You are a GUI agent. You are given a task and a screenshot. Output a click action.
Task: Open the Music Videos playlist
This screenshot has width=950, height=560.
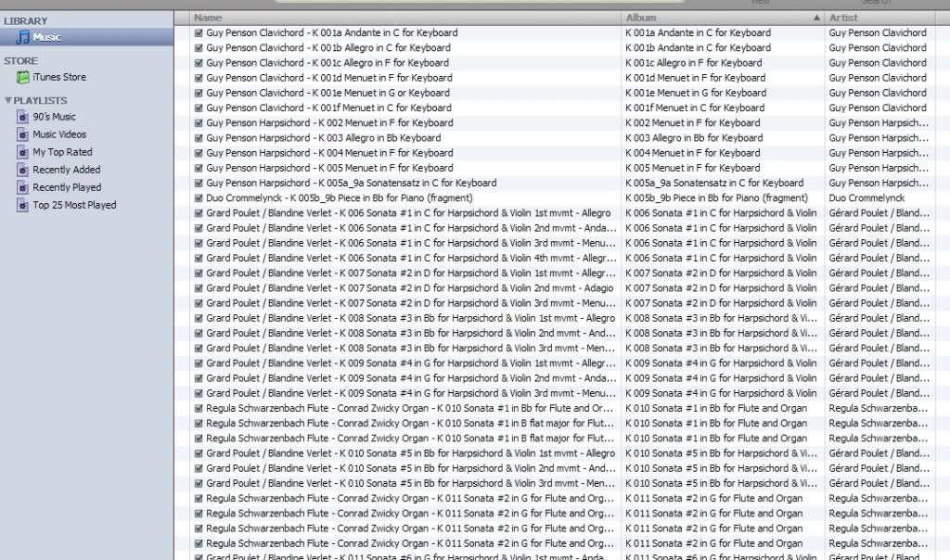59,134
